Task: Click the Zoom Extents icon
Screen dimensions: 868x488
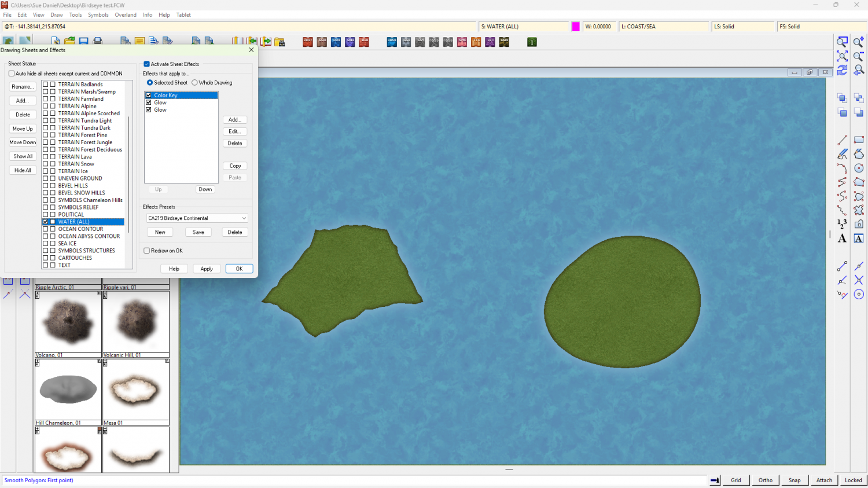Action: coord(843,56)
